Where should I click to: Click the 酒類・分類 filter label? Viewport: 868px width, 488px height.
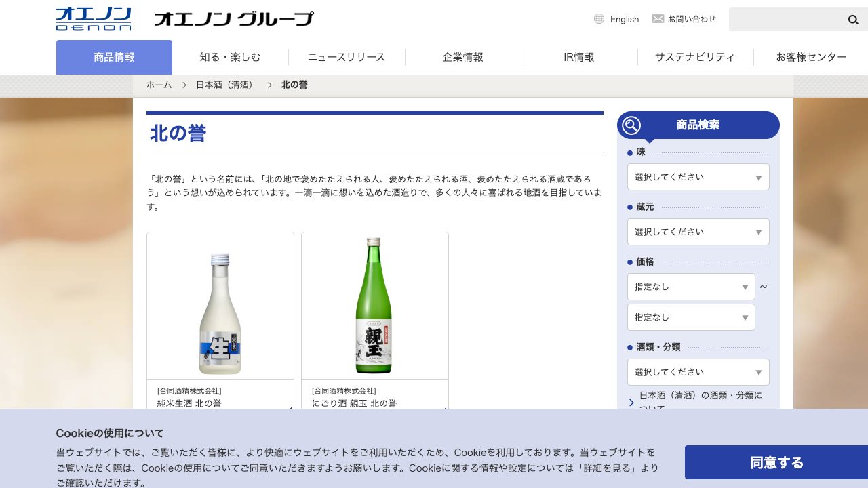click(x=658, y=347)
